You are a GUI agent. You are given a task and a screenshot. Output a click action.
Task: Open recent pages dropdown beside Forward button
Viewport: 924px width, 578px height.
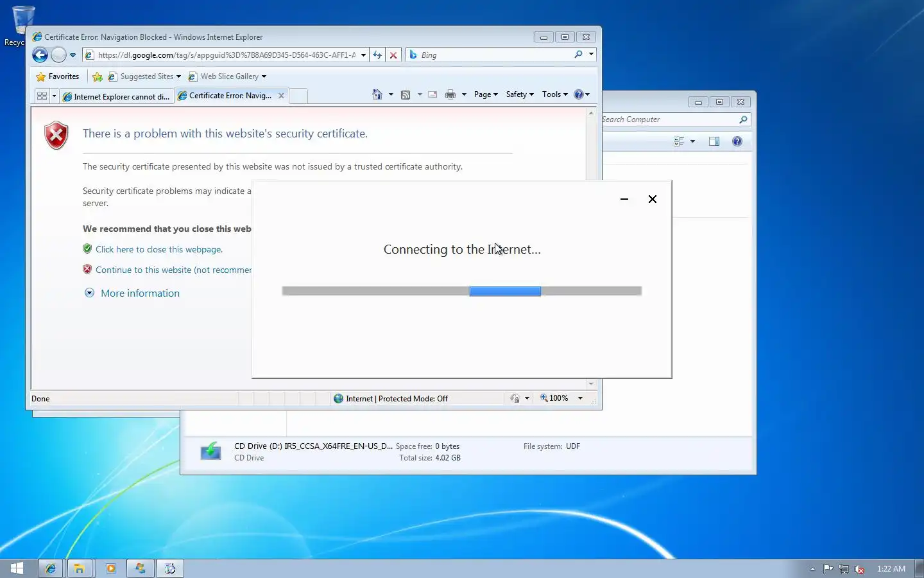click(73, 55)
